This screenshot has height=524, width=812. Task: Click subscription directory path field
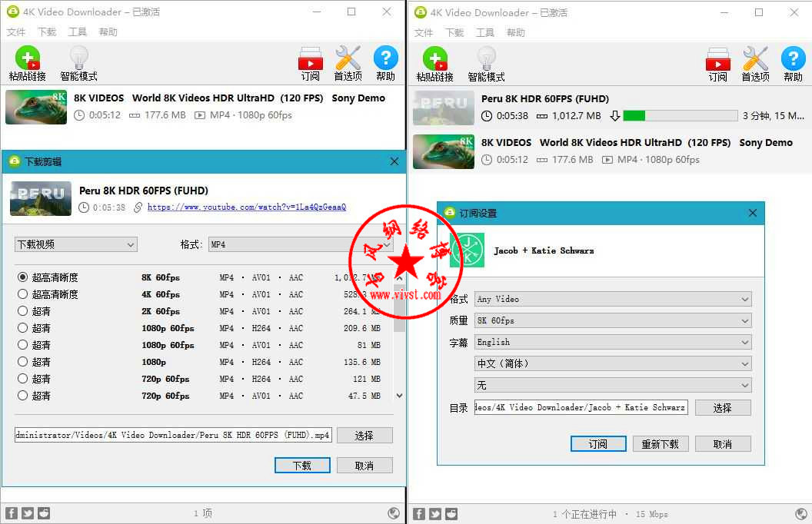coord(581,408)
